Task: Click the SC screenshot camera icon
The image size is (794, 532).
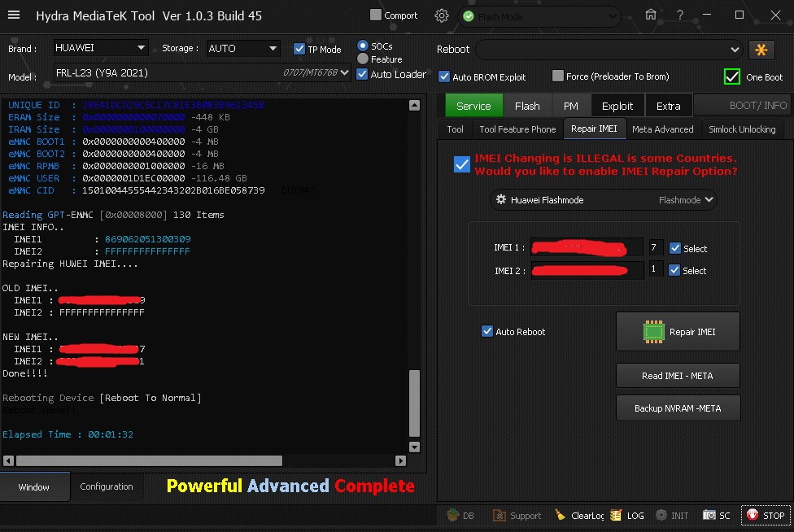Action: pos(709,515)
